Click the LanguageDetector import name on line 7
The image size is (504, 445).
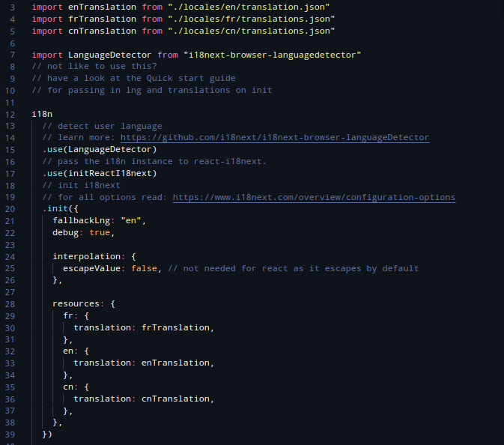coord(109,55)
